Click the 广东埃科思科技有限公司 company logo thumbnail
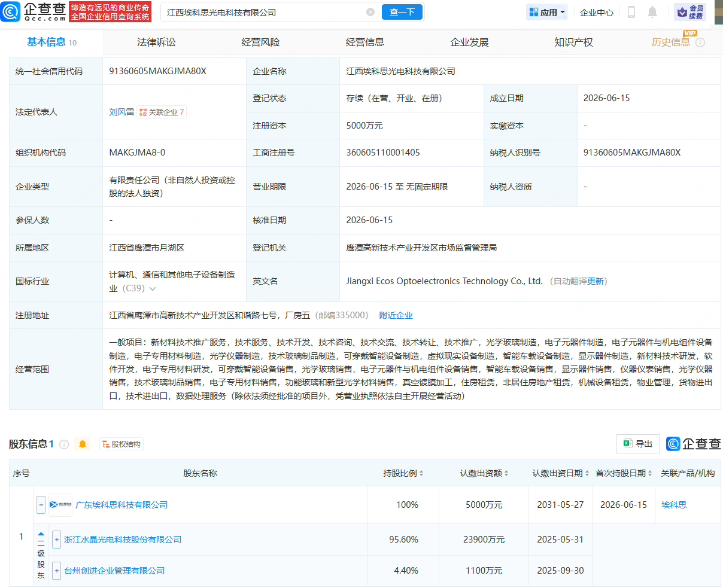Image resolution: width=723 pixels, height=588 pixels. coord(60,505)
